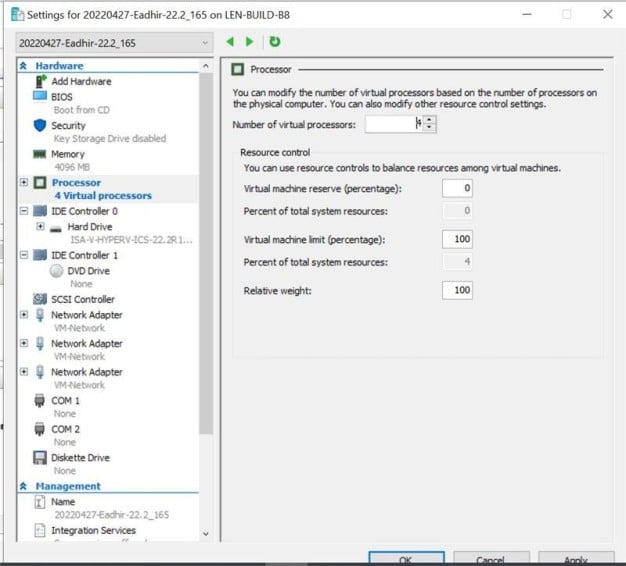626x566 pixels.
Task: Collapse the Hardware section header
Action: tap(25, 66)
